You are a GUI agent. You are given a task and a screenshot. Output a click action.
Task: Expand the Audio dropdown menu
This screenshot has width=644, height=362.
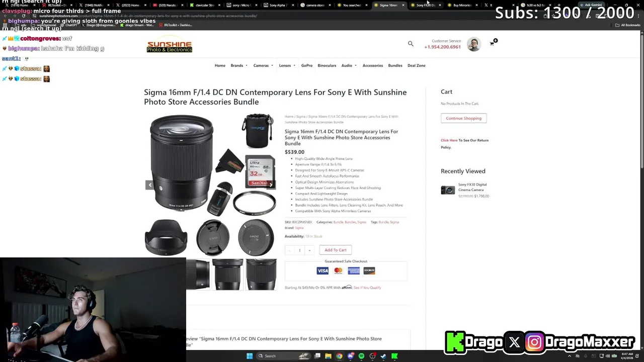[x=349, y=65]
